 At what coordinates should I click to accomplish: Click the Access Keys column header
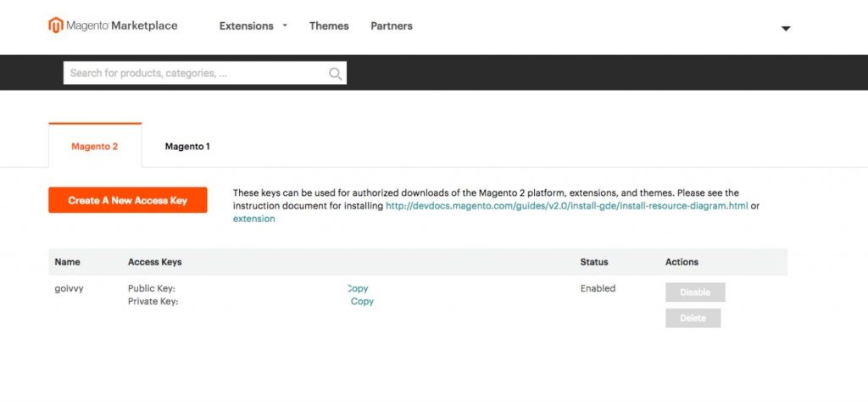(x=154, y=262)
